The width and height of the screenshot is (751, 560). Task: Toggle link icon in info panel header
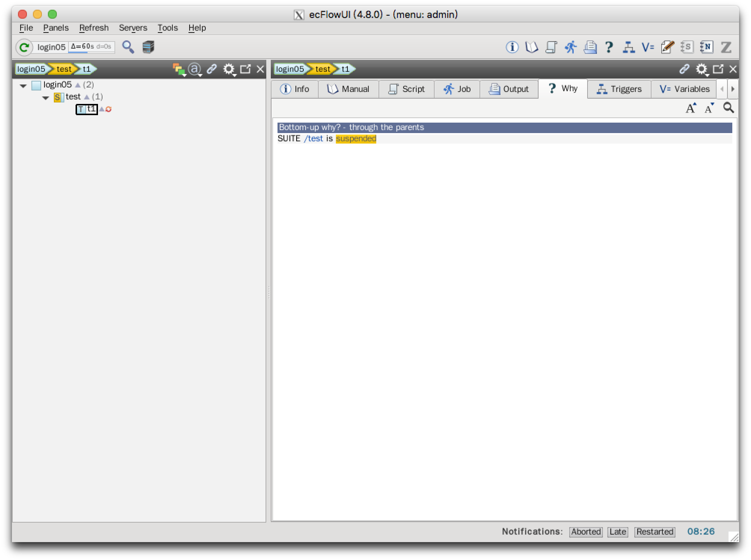684,69
